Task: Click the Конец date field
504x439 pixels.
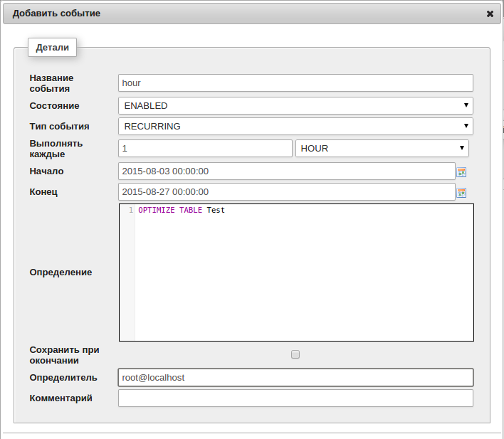Action: coord(286,192)
